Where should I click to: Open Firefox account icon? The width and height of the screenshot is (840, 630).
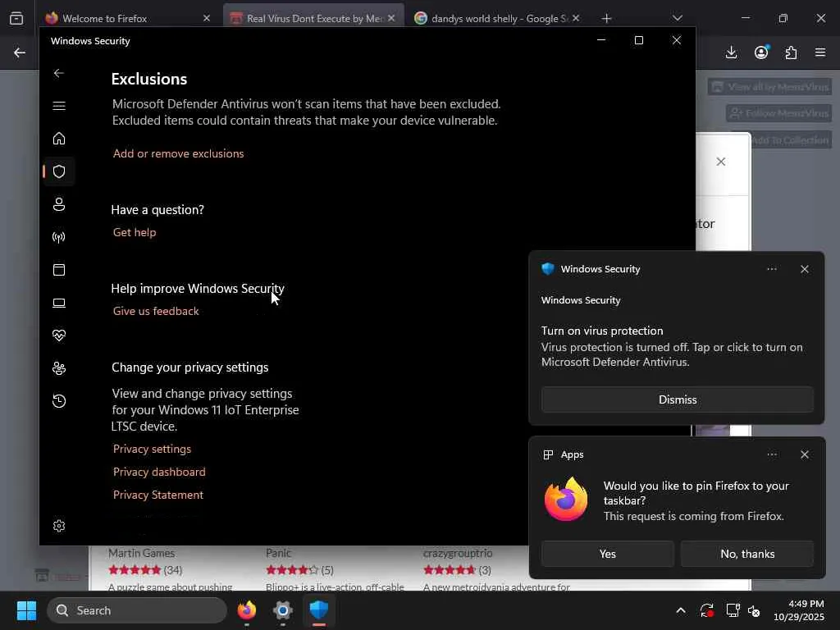point(761,52)
